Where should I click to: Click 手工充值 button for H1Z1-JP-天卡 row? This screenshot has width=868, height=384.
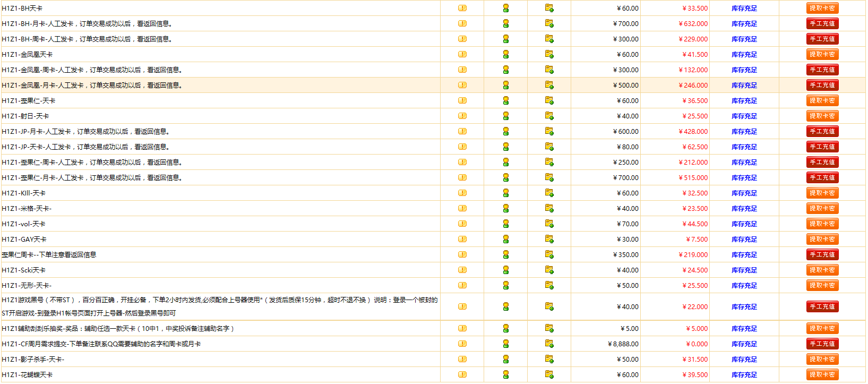click(822, 147)
